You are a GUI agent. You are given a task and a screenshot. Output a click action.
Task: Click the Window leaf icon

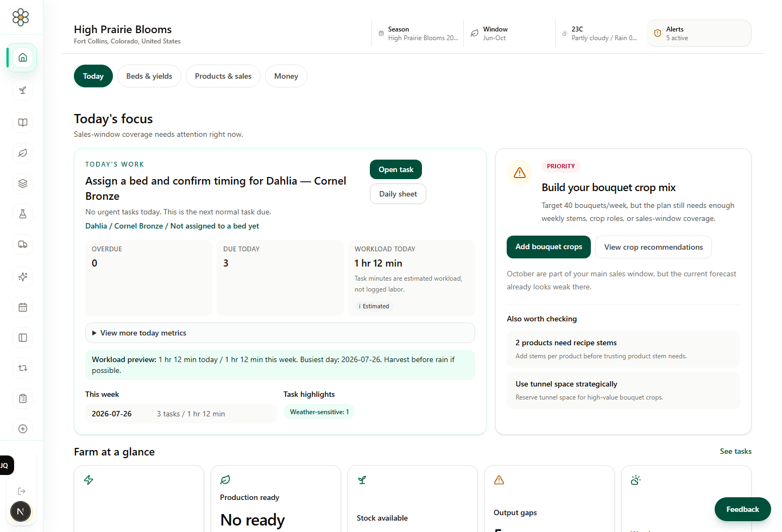tap(474, 34)
